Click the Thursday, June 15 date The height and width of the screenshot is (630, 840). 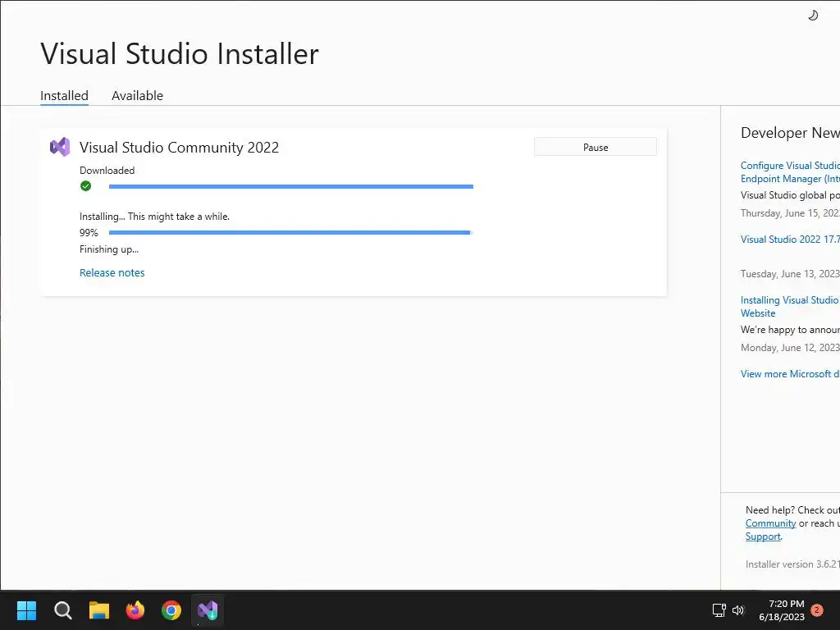pyautogui.click(x=790, y=213)
